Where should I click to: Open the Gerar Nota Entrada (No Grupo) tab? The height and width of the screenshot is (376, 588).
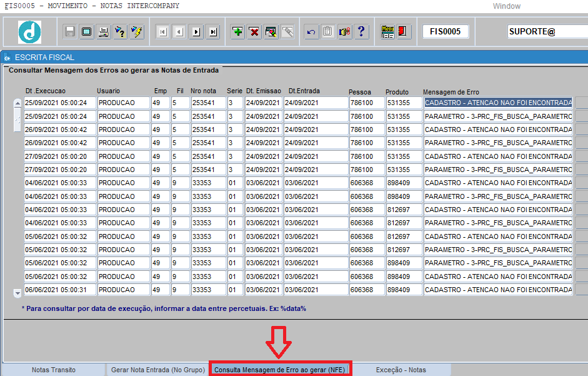tap(158, 370)
